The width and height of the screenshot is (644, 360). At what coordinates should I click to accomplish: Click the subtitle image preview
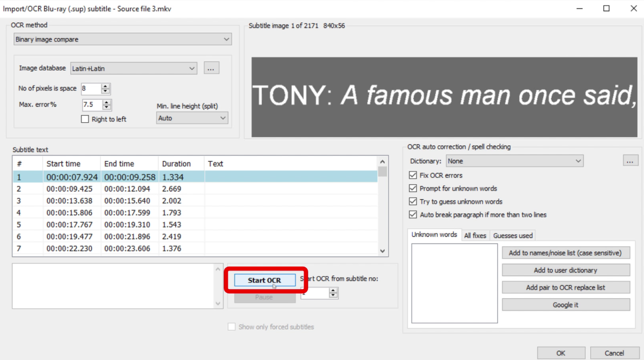coord(444,97)
